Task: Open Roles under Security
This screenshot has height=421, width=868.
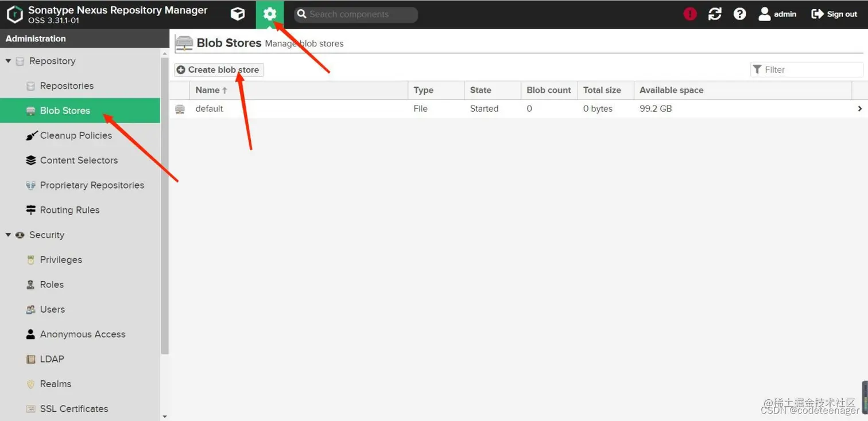Action: coord(52,284)
